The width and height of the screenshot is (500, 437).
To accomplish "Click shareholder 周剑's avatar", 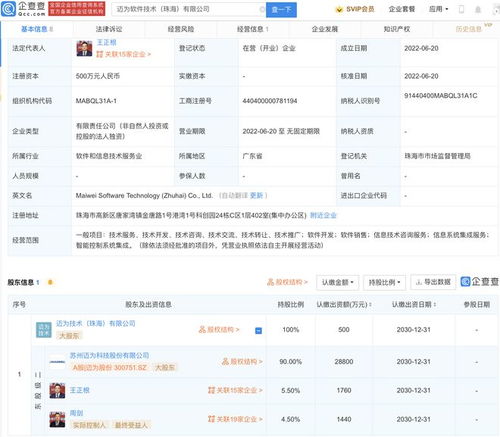I will [x=57, y=419].
